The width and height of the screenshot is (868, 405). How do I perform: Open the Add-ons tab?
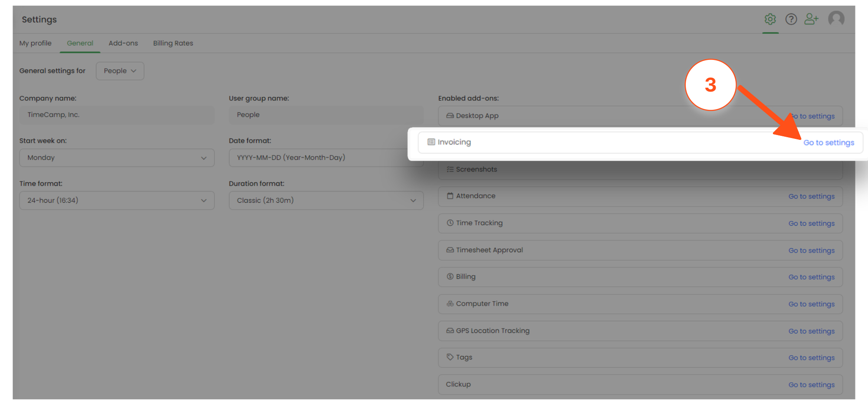pyautogui.click(x=123, y=43)
